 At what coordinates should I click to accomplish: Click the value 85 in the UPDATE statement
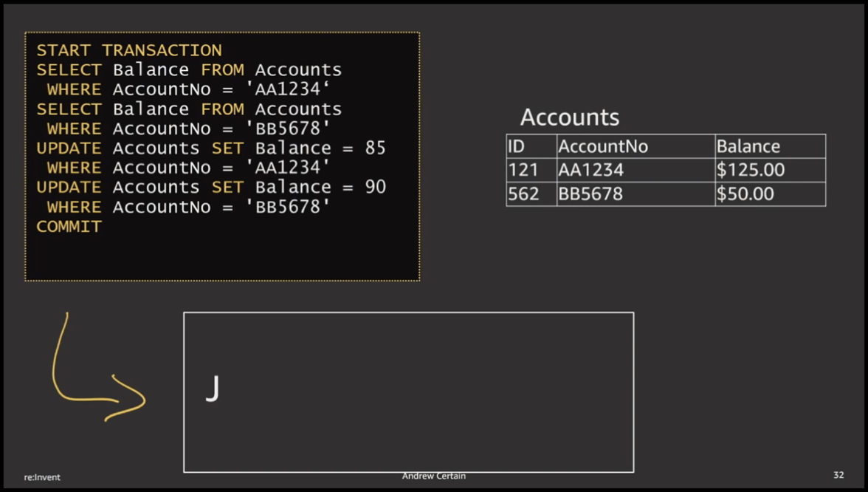point(375,148)
